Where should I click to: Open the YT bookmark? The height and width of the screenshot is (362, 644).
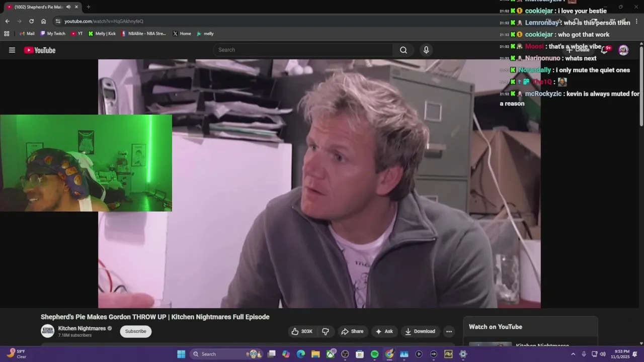(77, 34)
